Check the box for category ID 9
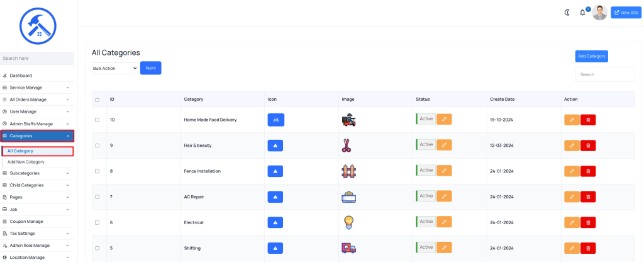 click(x=97, y=145)
